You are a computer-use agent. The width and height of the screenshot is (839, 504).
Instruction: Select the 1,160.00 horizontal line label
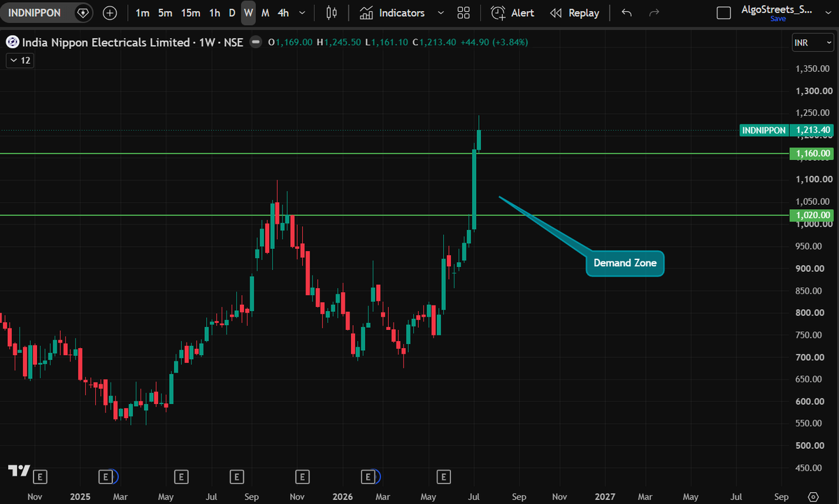812,153
